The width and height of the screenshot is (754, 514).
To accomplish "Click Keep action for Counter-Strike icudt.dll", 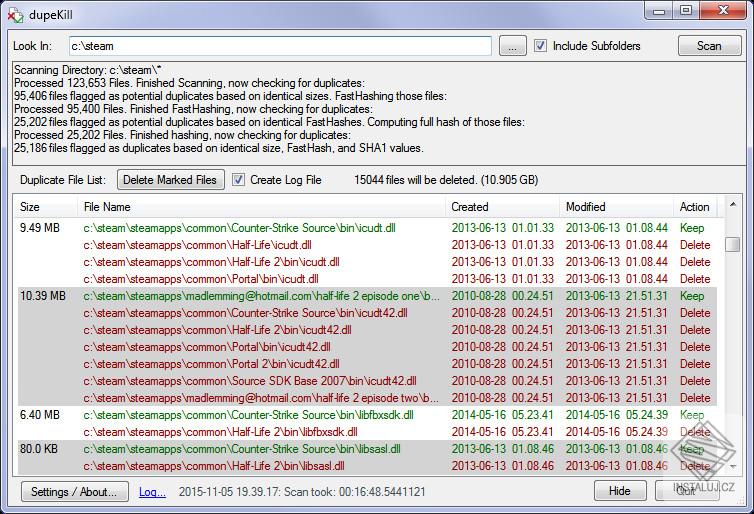I will 692,228.
